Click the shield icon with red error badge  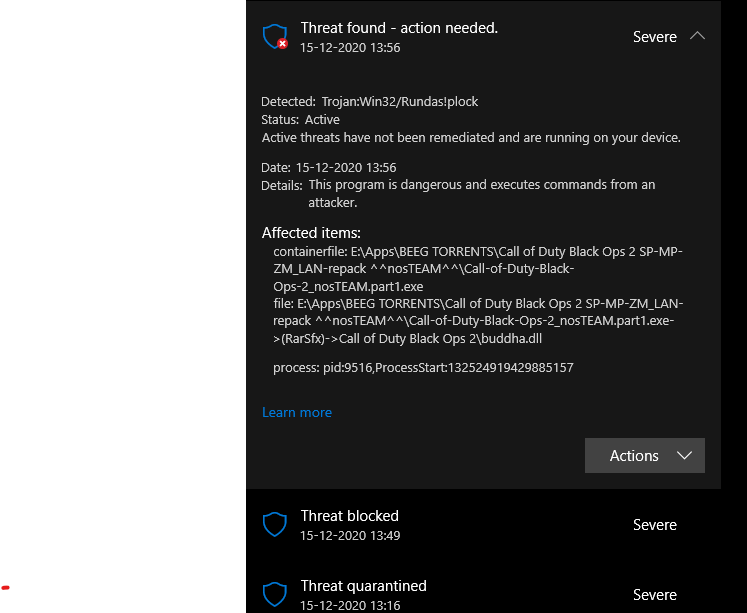[275, 37]
